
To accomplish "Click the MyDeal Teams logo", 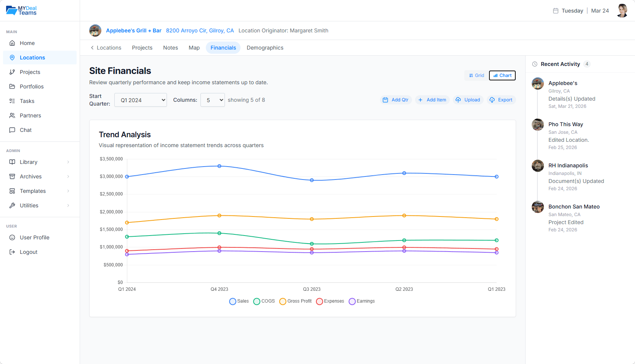I will 21,10.
